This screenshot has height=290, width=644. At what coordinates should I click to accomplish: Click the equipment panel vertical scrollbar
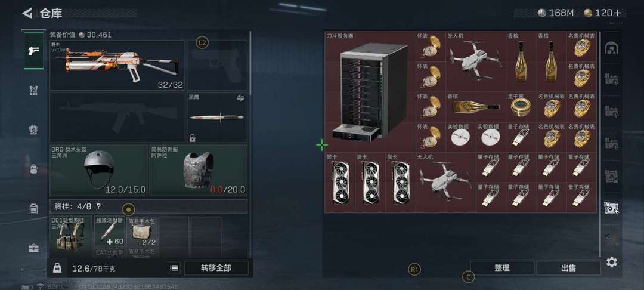[x=250, y=63]
